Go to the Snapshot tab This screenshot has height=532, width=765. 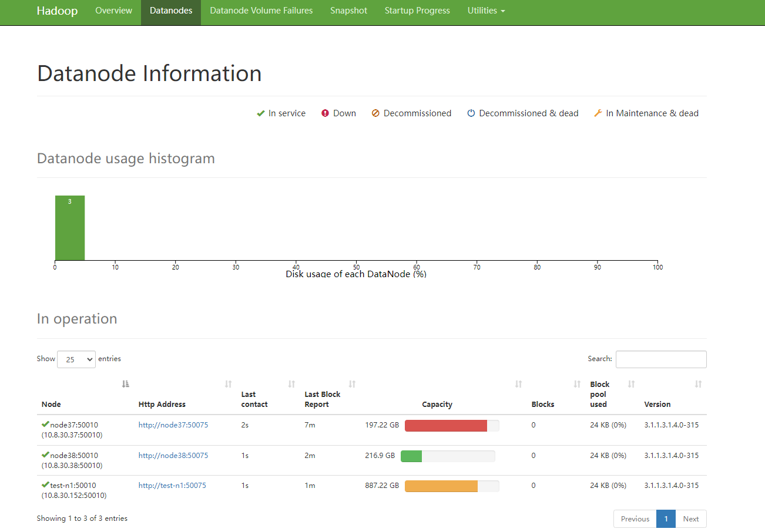[348, 11]
